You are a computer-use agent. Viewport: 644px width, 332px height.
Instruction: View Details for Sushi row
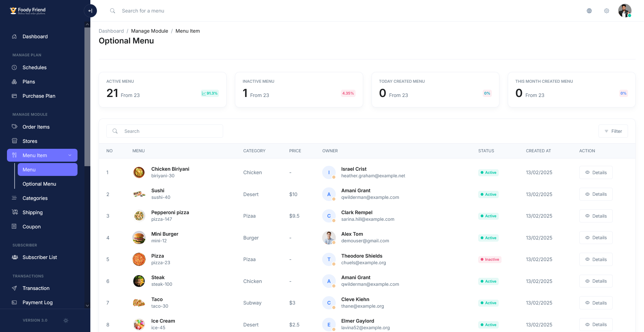(596, 194)
